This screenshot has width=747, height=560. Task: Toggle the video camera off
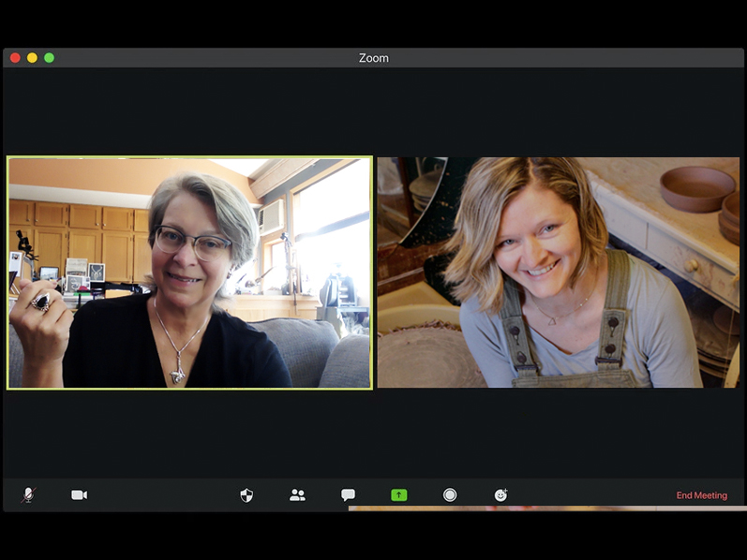[79, 495]
